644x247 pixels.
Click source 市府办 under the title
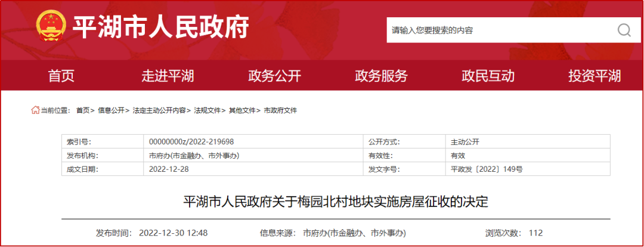[x=354, y=233]
